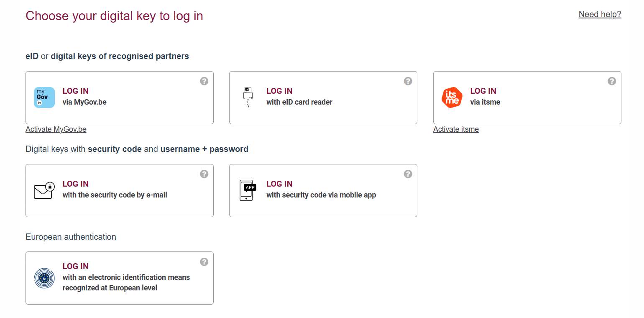
Task: Show help for security code by e-mail
Action: click(204, 174)
